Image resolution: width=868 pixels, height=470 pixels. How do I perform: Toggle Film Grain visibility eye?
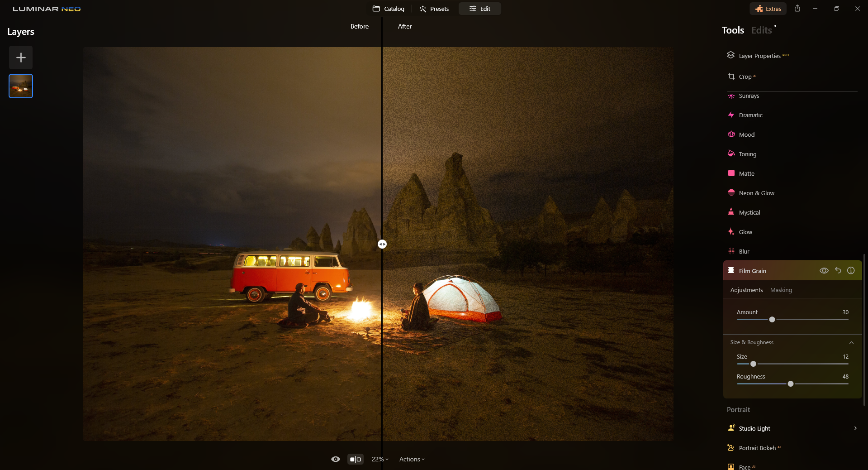coord(824,270)
